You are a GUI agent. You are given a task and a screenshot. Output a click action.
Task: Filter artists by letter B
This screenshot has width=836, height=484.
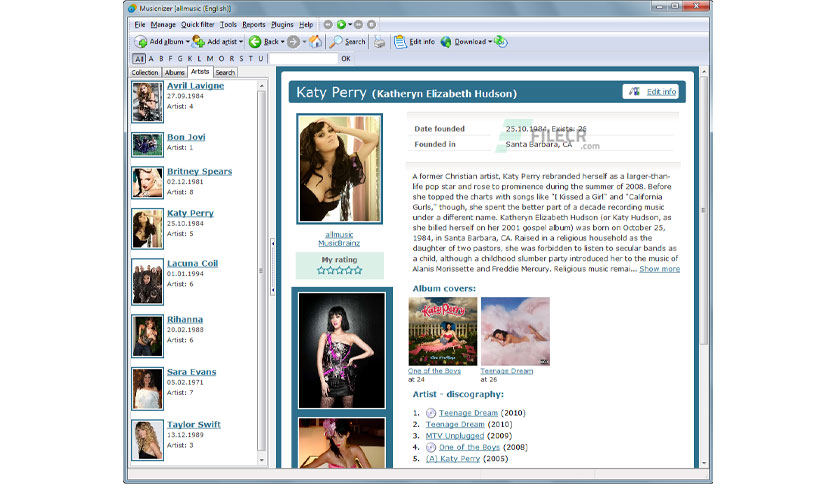[x=161, y=59]
